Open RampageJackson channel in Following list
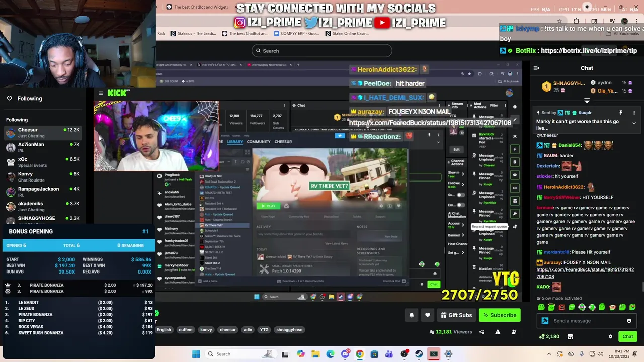 coord(43,192)
